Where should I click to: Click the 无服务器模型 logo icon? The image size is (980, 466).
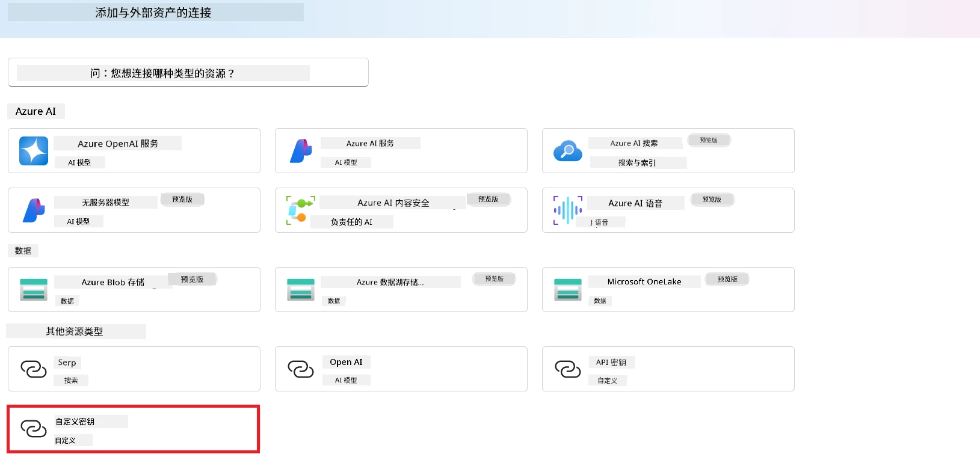coord(34,210)
